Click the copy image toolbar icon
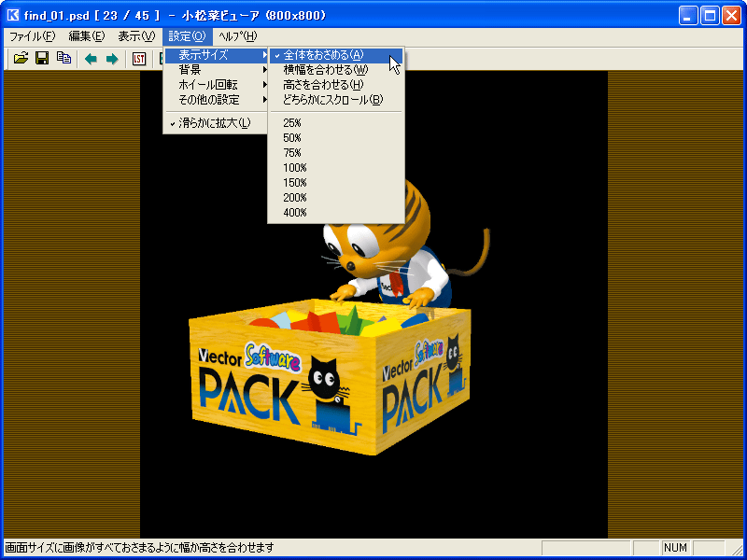 tap(63, 59)
